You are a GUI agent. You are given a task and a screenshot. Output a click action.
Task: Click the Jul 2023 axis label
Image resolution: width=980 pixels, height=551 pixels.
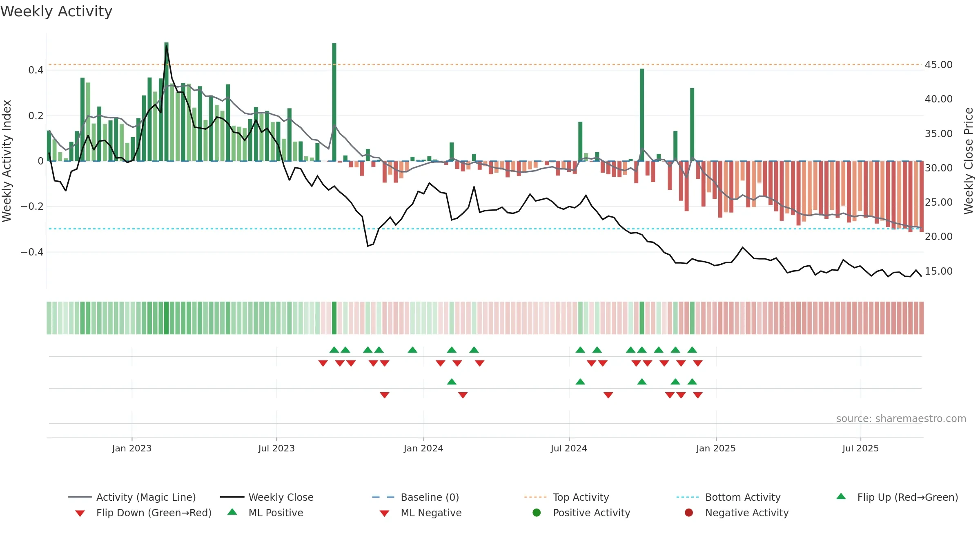[x=276, y=448]
